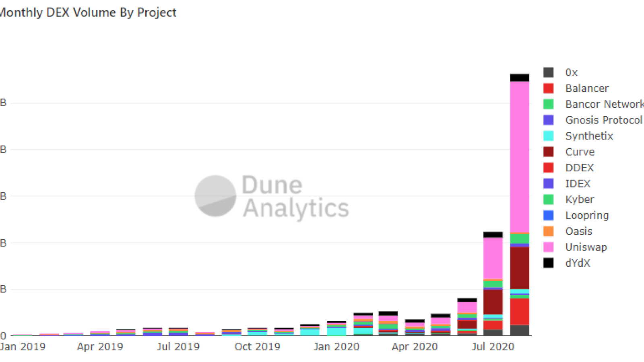The height and width of the screenshot is (362, 644).
Task: Select the pink Uniswap segment in Jul 2020 bar
Action: (x=493, y=258)
